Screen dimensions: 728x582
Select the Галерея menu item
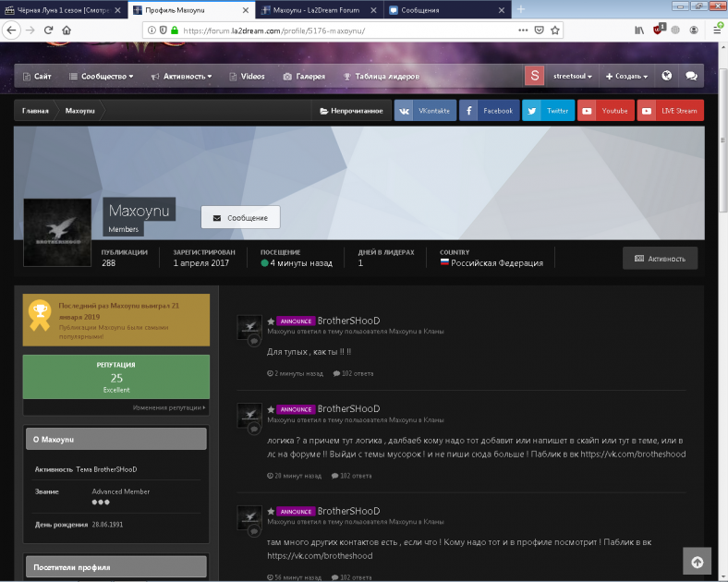point(303,76)
